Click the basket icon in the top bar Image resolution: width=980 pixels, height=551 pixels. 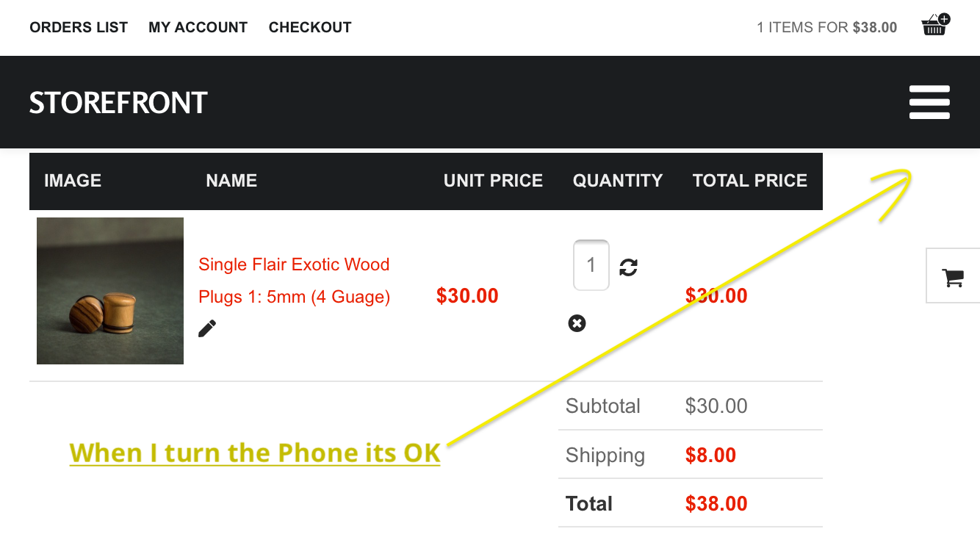[934, 26]
